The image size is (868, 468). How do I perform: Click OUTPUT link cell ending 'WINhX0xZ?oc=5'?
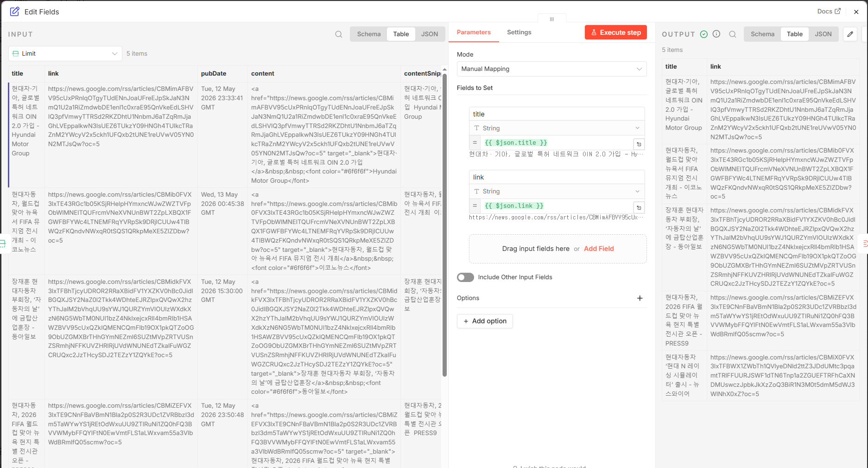[x=783, y=376]
